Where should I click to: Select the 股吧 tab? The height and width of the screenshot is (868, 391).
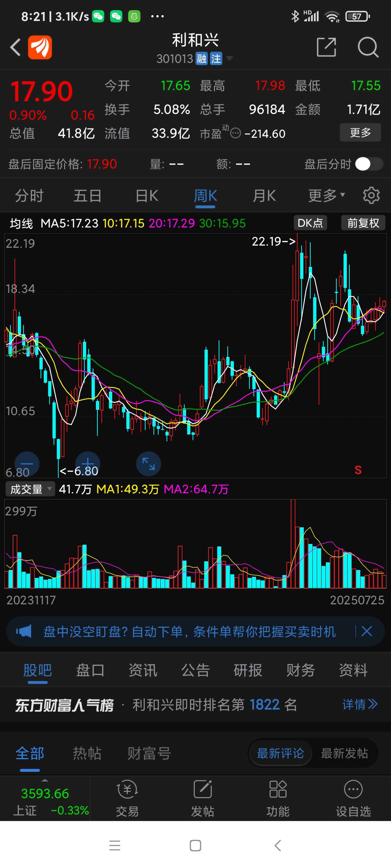click(x=38, y=670)
